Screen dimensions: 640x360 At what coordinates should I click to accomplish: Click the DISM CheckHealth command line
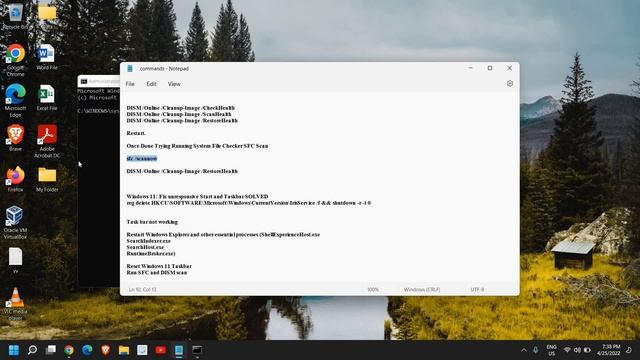(x=180, y=108)
